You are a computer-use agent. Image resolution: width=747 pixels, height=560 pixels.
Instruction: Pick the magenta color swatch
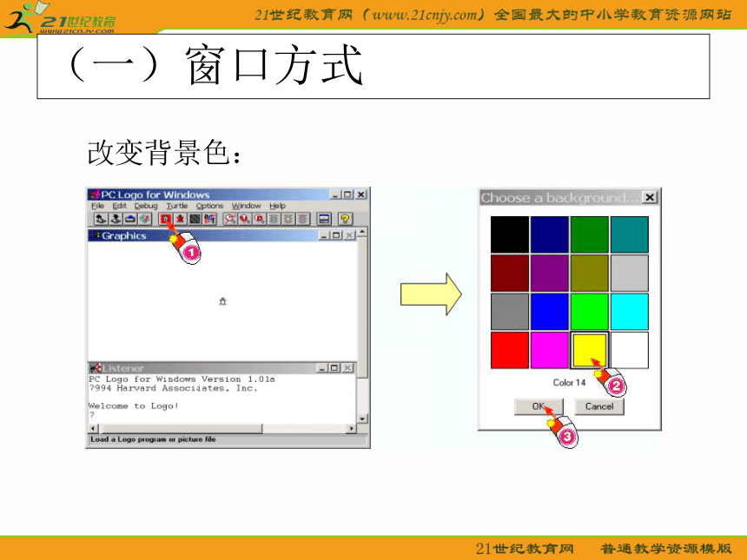(x=550, y=351)
